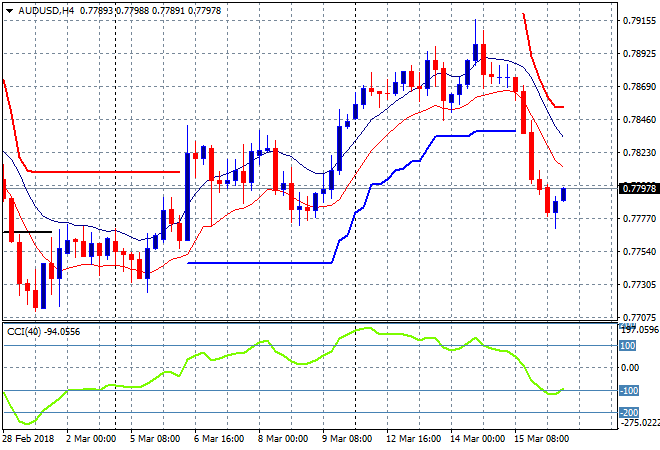The height and width of the screenshot is (450, 660).
Task: Click the 0.77770 price axis value
Action: [x=639, y=218]
